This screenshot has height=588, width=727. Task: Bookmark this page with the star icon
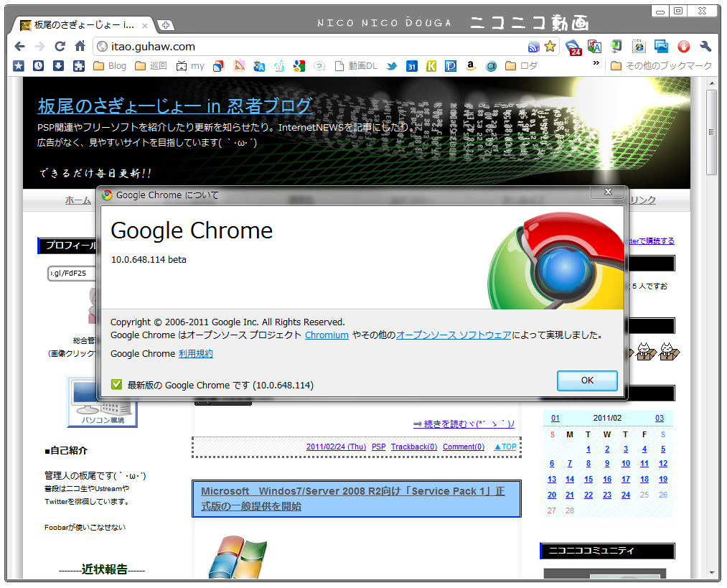pyautogui.click(x=550, y=47)
